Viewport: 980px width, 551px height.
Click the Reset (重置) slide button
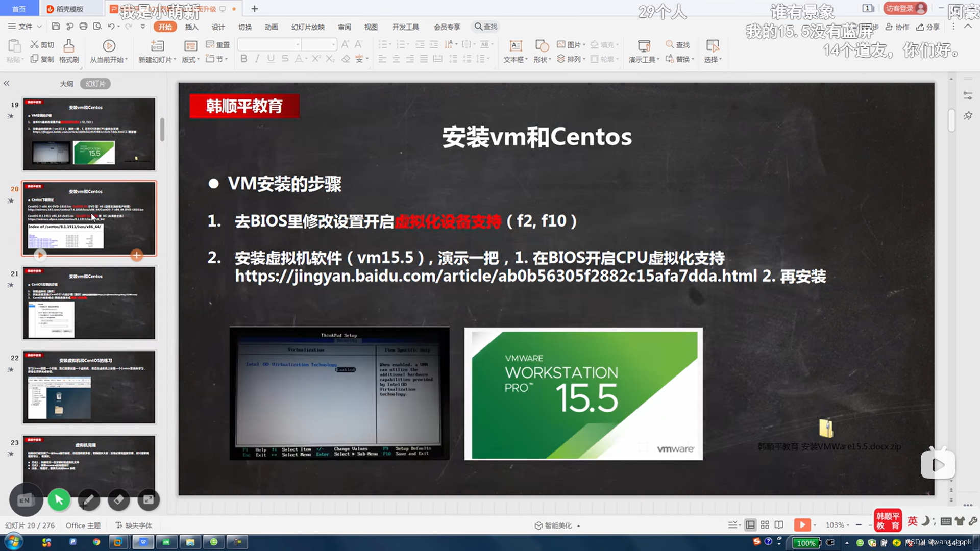218,45
